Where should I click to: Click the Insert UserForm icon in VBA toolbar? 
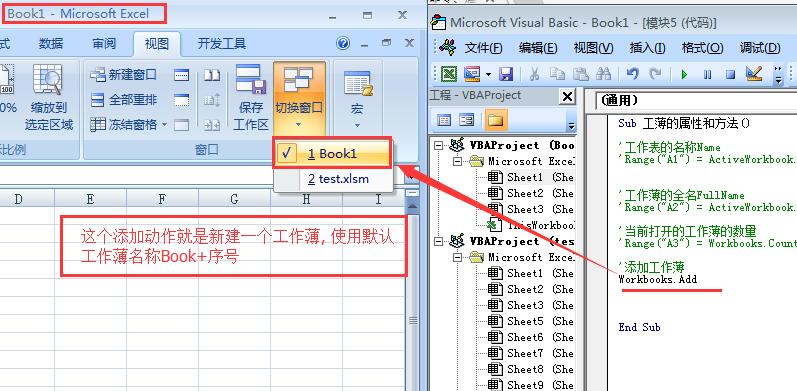pos(472,75)
